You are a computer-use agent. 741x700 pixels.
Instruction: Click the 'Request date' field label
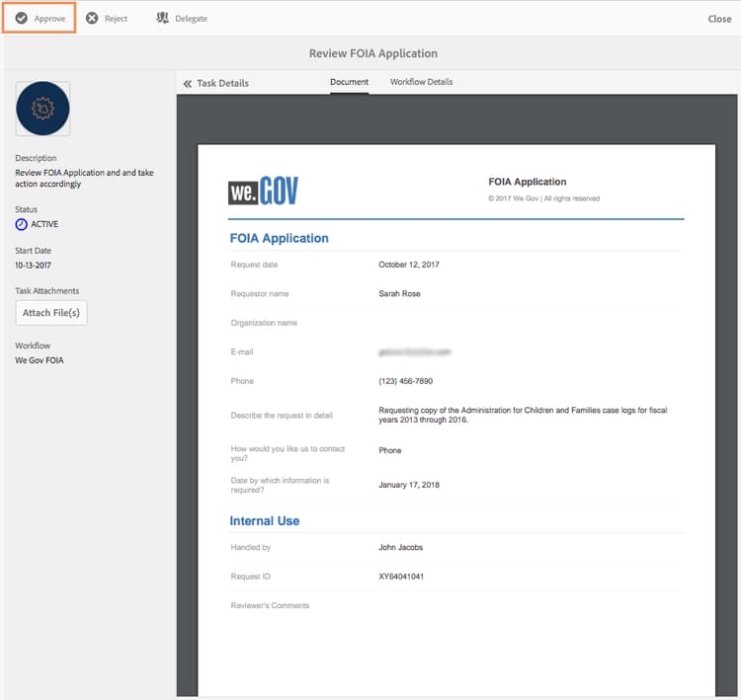[x=254, y=265]
